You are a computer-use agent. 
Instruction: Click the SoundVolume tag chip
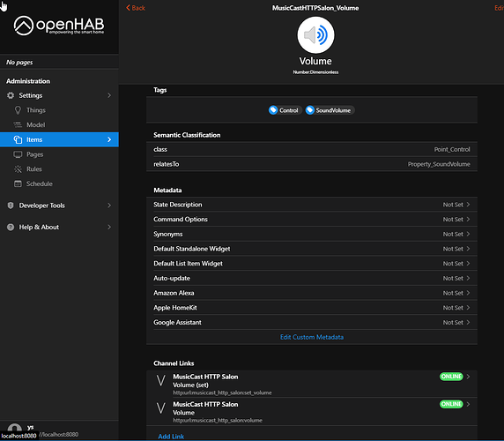click(330, 110)
